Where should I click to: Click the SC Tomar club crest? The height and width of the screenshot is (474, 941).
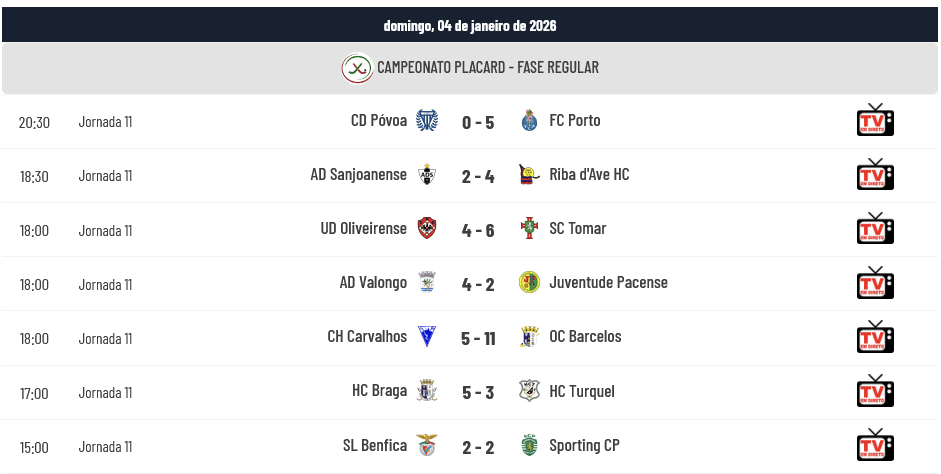[x=530, y=229]
